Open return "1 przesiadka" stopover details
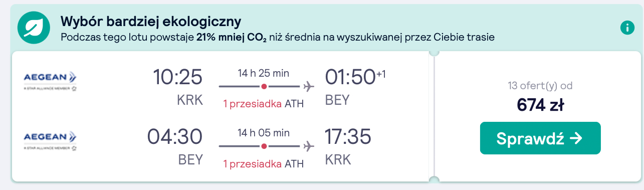Screen dimensions: 644x190 click(264, 164)
